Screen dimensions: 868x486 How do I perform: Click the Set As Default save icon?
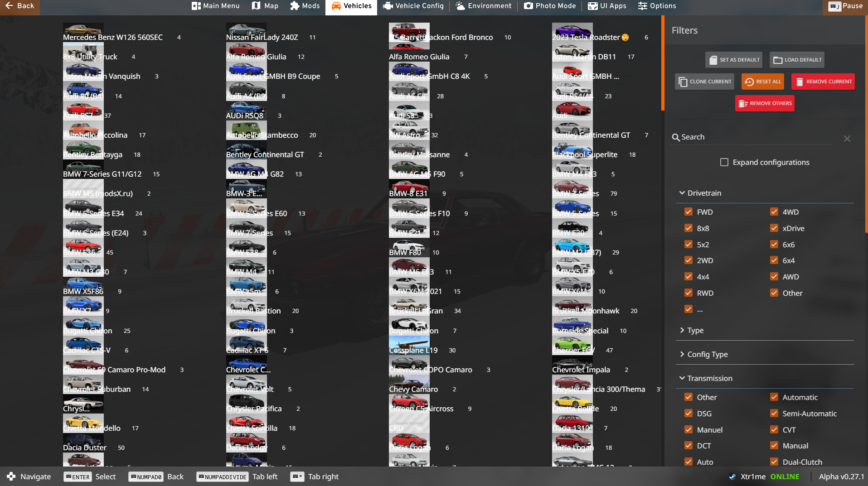tap(713, 60)
